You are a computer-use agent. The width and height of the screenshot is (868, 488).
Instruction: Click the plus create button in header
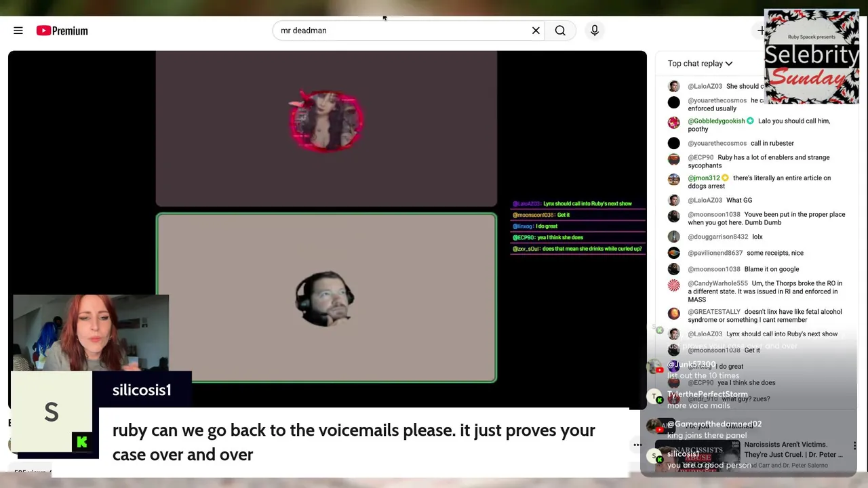(x=761, y=30)
